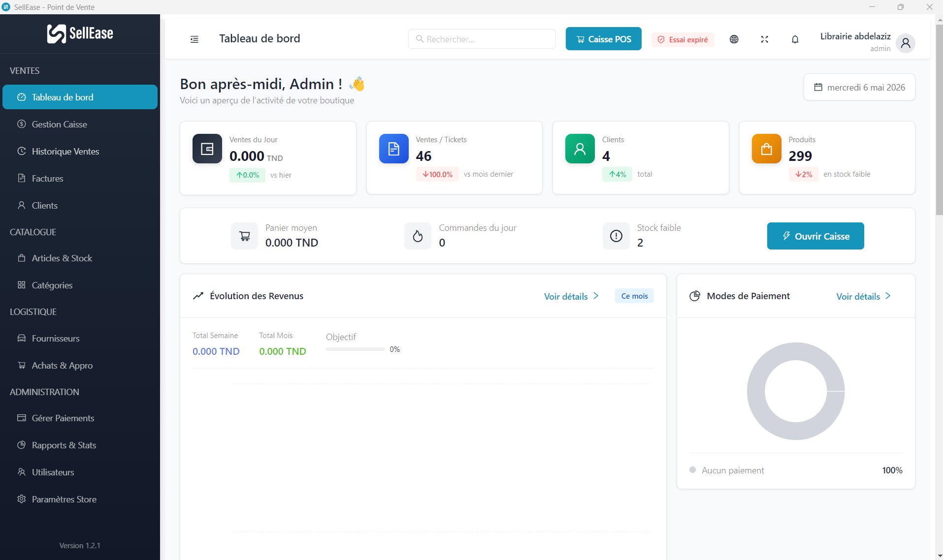Click the Évolution des Revenus trend icon
The width and height of the screenshot is (943, 560).
point(198,296)
